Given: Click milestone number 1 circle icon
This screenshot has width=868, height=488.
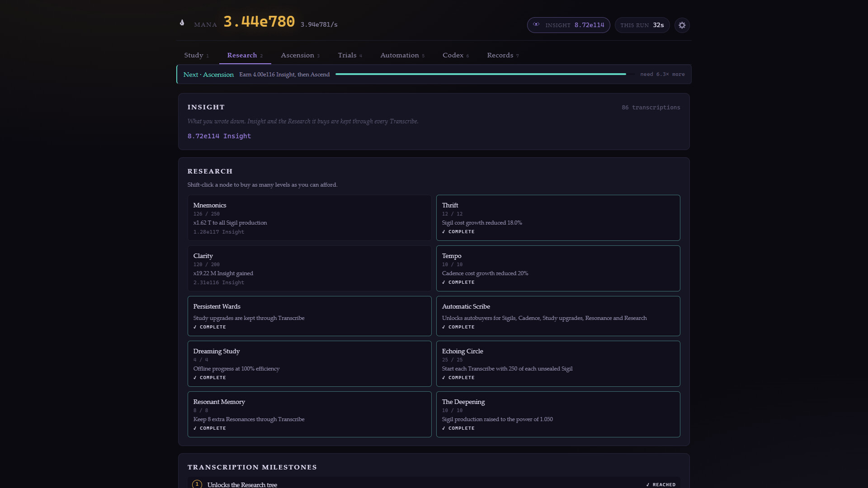Looking at the screenshot, I should 197,484.
